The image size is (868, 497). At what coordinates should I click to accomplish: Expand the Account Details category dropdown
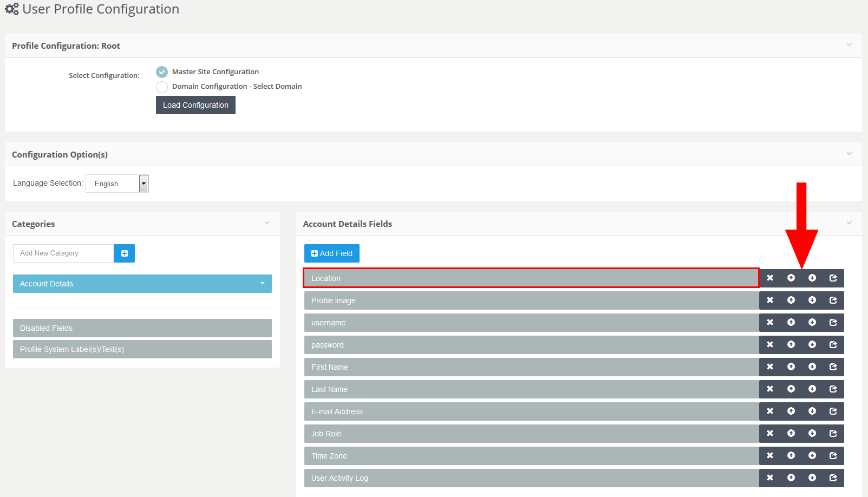[263, 283]
